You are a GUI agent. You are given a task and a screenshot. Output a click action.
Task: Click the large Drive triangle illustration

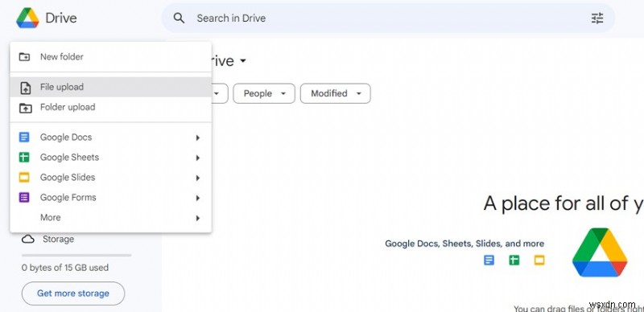coord(600,252)
